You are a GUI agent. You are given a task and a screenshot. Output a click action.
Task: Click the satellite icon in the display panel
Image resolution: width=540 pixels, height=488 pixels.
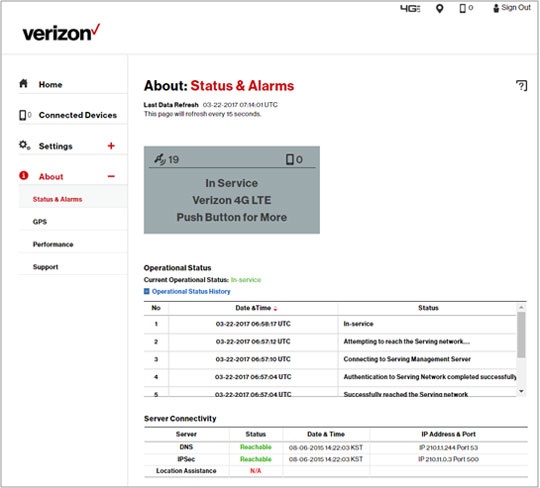(160, 159)
